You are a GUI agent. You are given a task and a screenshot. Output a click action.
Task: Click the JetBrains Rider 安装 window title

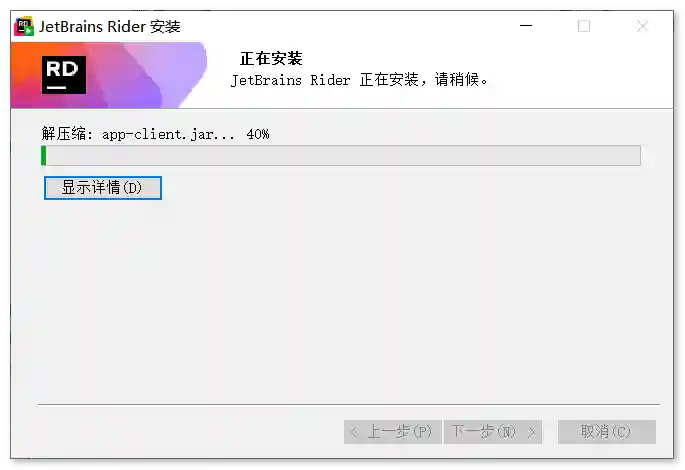pos(110,26)
